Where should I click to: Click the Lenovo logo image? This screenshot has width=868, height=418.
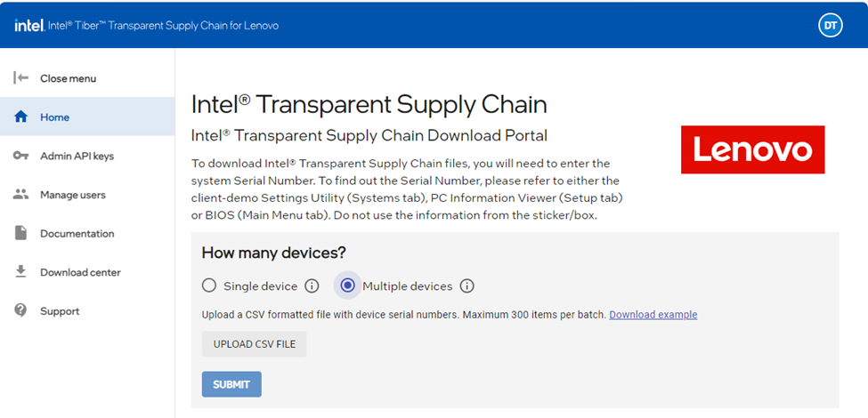click(753, 149)
